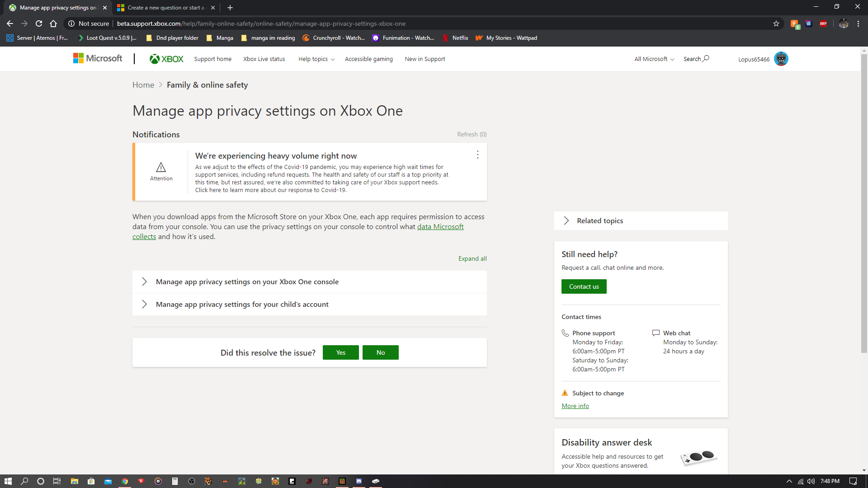
Task: Open the 'manga im reading' bookmark folder
Action: pyautogui.click(x=268, y=38)
